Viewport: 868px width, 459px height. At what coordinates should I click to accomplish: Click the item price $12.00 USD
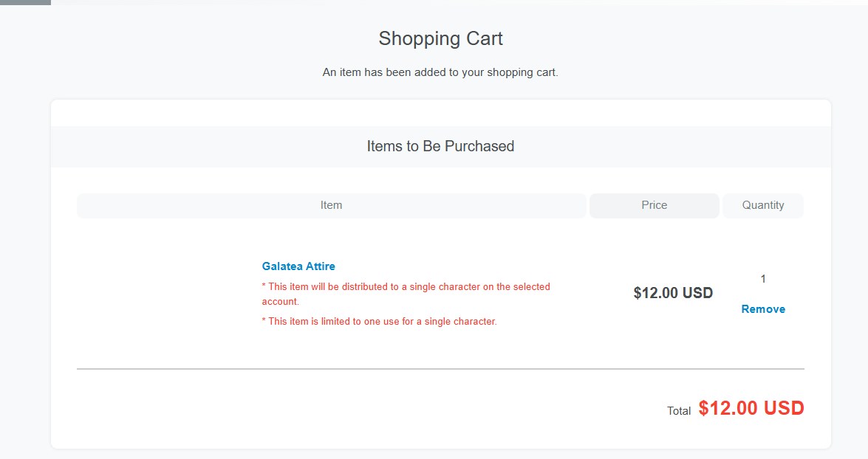click(x=673, y=293)
